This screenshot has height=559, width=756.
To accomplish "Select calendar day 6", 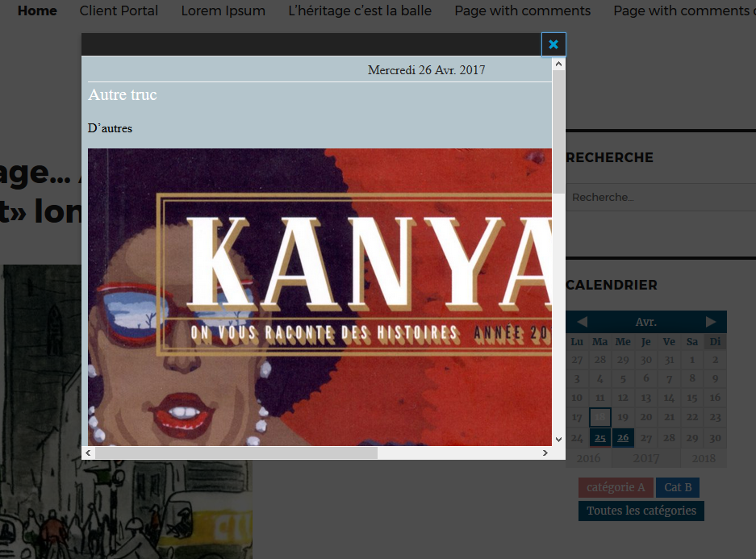I will (646, 379).
